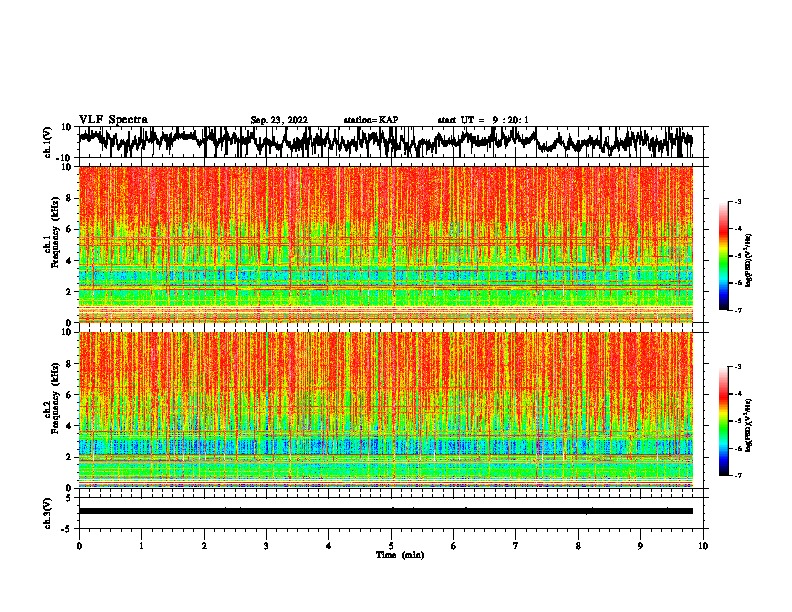Viewport: 792px width, 612px height.
Task: Click the "-7" tick on ch.2 colorbar
Action: [x=737, y=475]
